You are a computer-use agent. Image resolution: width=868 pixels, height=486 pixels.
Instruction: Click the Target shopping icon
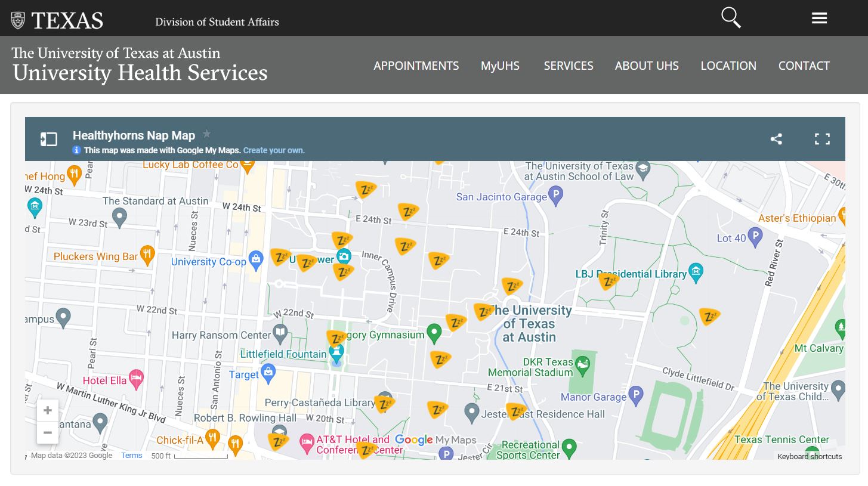point(268,373)
